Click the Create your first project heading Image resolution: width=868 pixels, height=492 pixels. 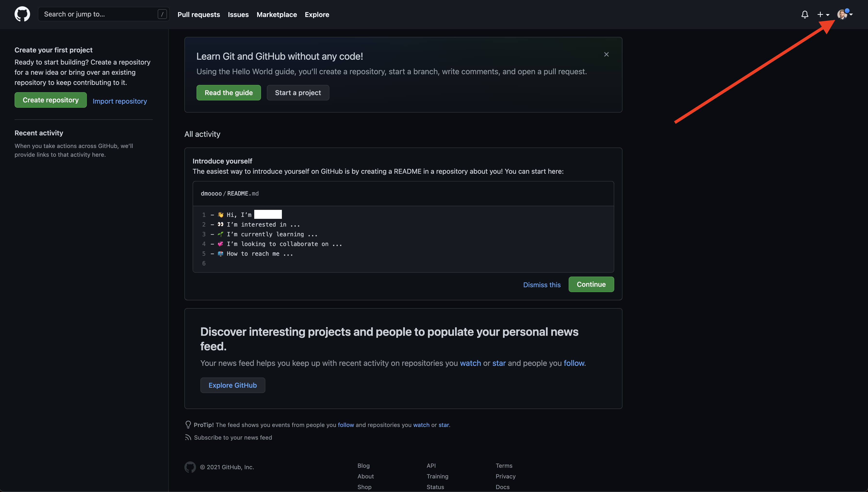point(53,50)
